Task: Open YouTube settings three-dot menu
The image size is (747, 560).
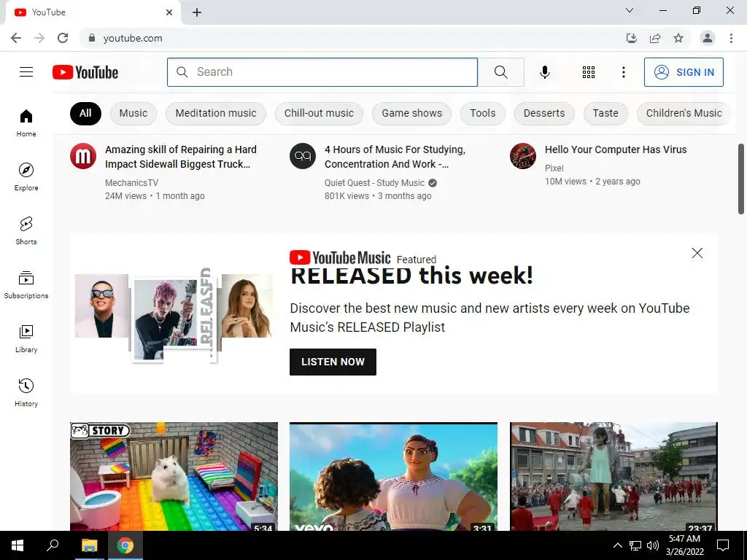Action: pyautogui.click(x=623, y=72)
